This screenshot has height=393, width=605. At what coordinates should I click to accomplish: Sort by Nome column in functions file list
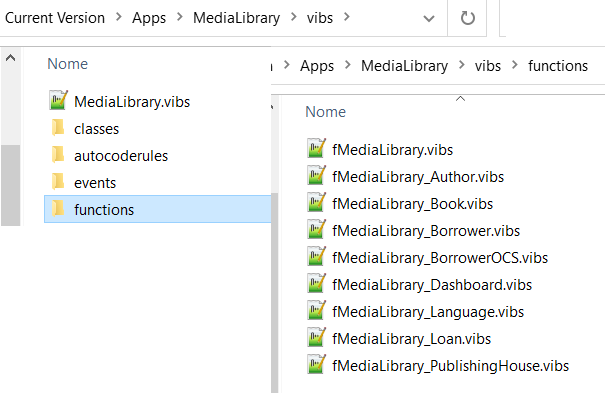click(325, 111)
